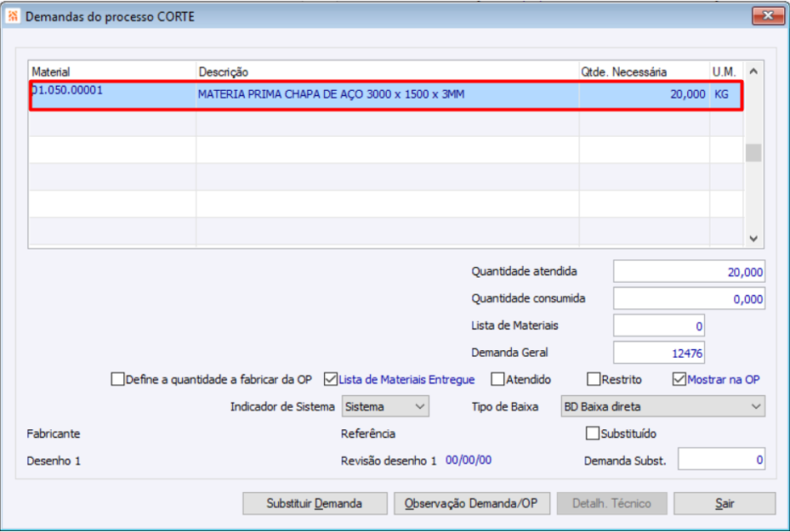Open the Indicador de Sistema dropdown
Image resolution: width=790 pixels, height=532 pixels.
click(x=385, y=407)
